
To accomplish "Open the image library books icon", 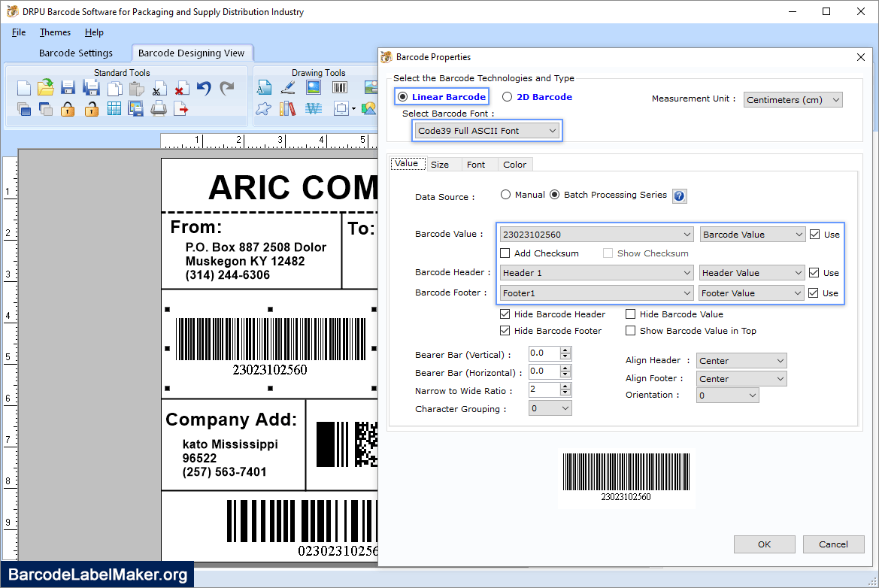I will pyautogui.click(x=287, y=109).
